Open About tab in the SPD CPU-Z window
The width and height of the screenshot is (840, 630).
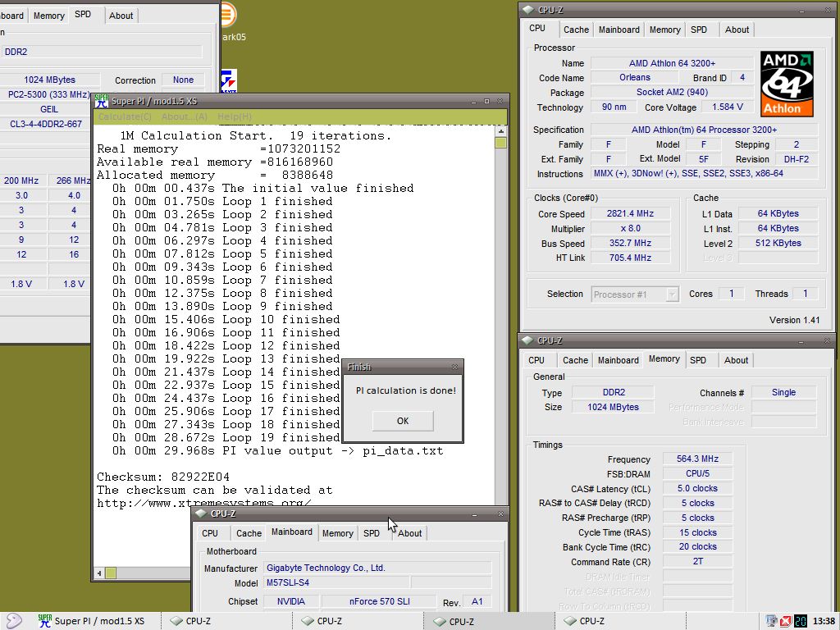[121, 16]
